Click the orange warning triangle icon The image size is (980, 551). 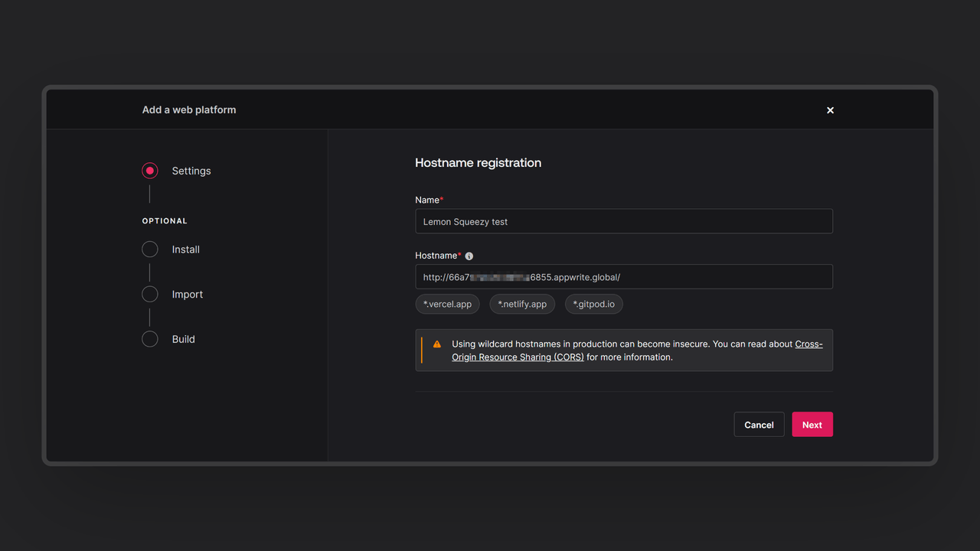click(437, 344)
